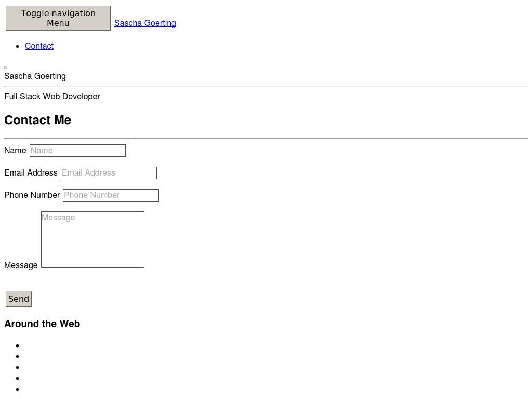Viewport: 532px width, 399px height.
Task: Click inside the Message textarea
Action: click(x=92, y=240)
